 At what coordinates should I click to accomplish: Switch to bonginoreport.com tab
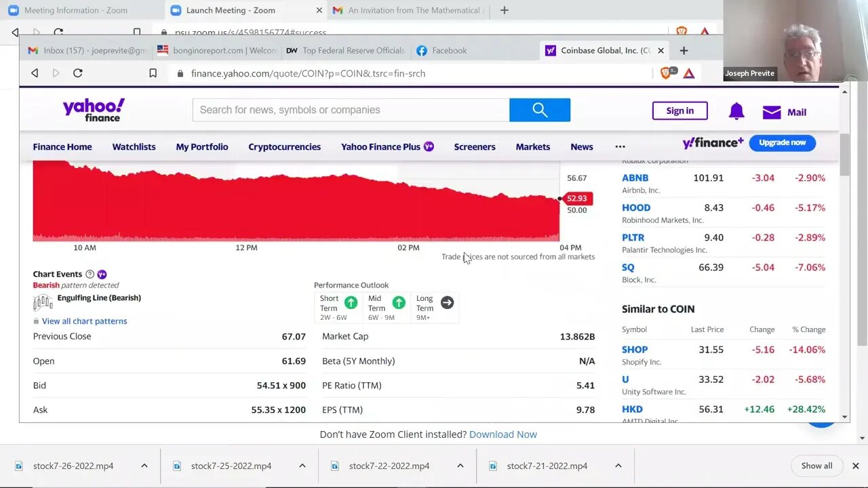coord(217,50)
